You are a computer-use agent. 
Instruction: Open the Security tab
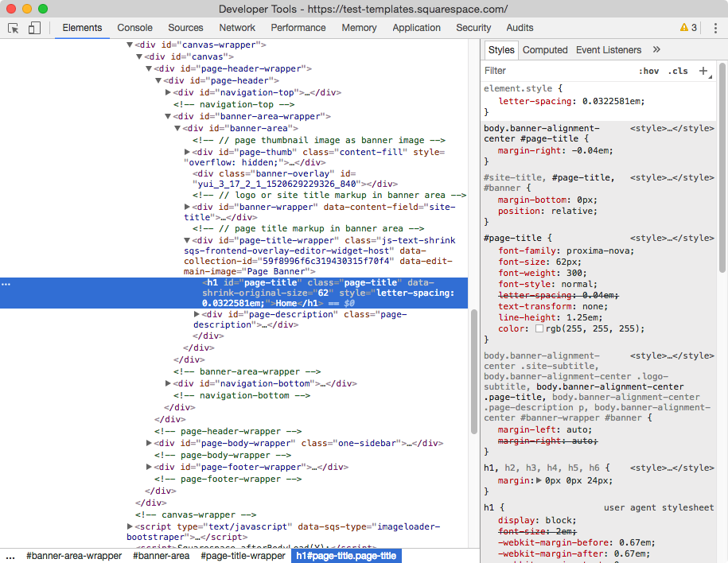[x=473, y=28]
